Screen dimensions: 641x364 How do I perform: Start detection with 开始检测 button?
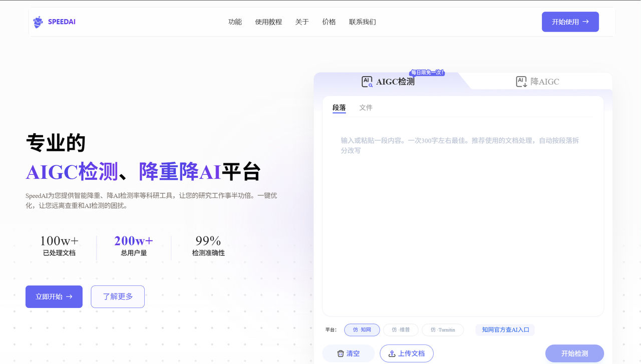(x=574, y=353)
